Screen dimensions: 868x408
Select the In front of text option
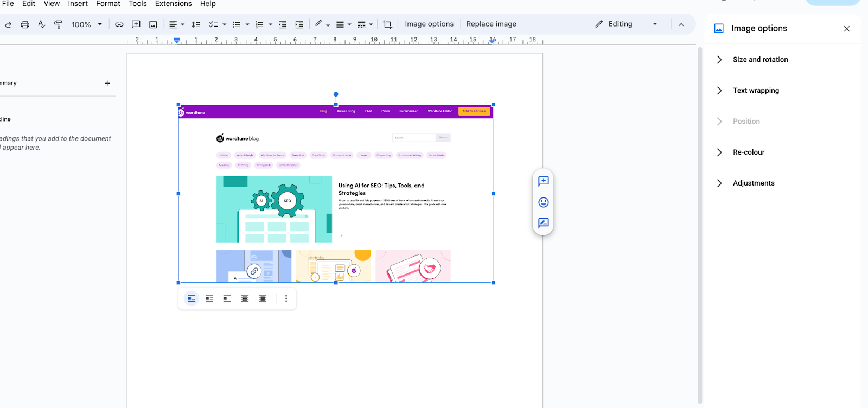click(263, 298)
